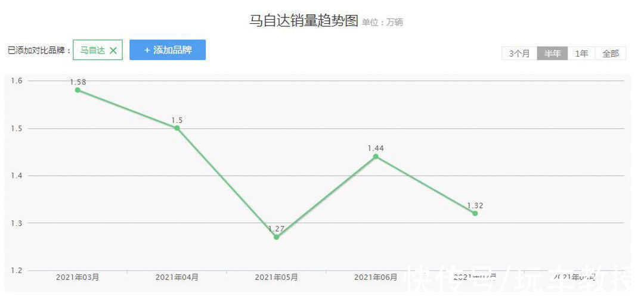Click the 2021年03月 axis label
The height and width of the screenshot is (299, 644).
pyautogui.click(x=78, y=277)
